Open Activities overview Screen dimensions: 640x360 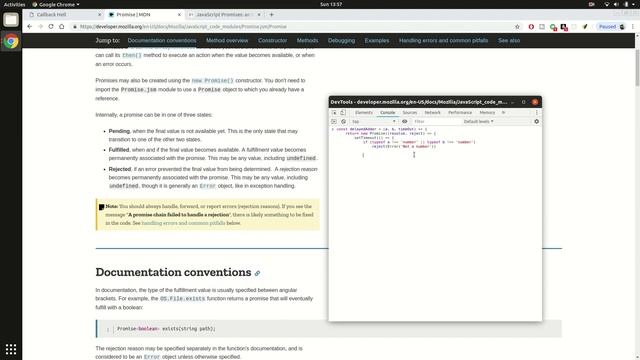tap(14, 4)
